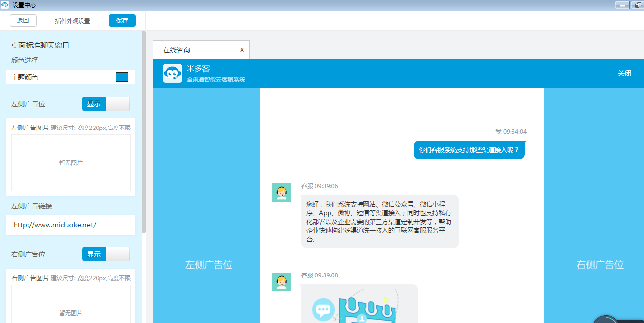Click the 左侧广告图片 upload box

(x=71, y=162)
